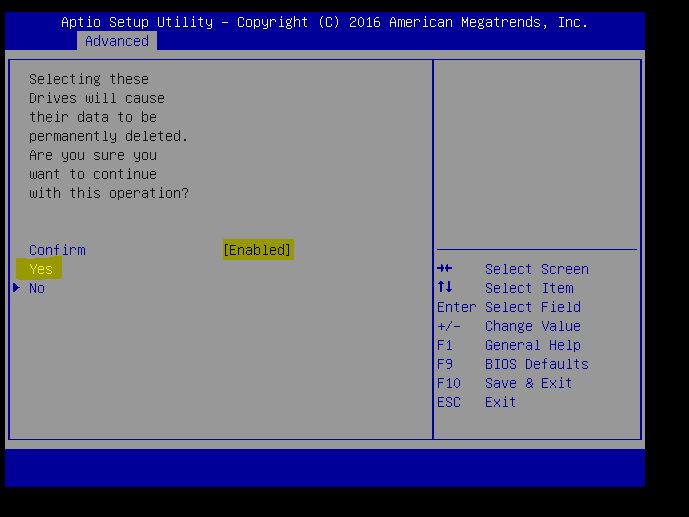The height and width of the screenshot is (517, 689).
Task: Click the F10 Save & Exit entry
Action: tap(504, 383)
